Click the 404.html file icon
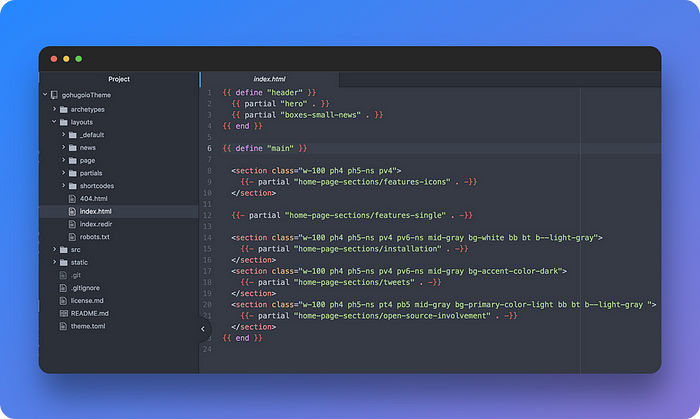This screenshot has height=419, width=700. (x=72, y=199)
